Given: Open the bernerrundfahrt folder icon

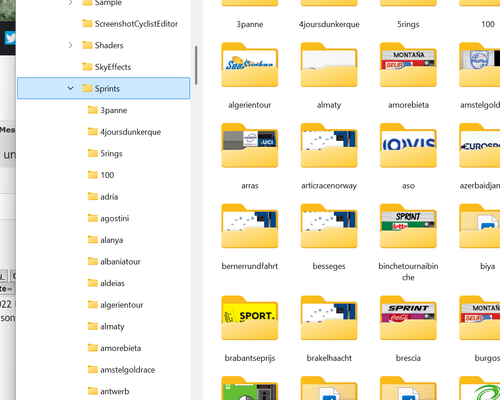Looking at the screenshot, I should point(250,226).
